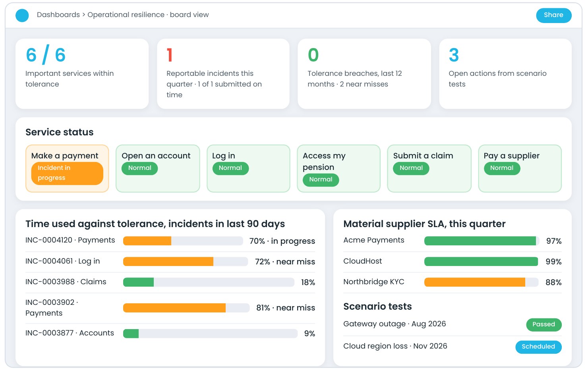Click the Passed status badge
Viewport: 588px width, 370px height.
point(544,324)
